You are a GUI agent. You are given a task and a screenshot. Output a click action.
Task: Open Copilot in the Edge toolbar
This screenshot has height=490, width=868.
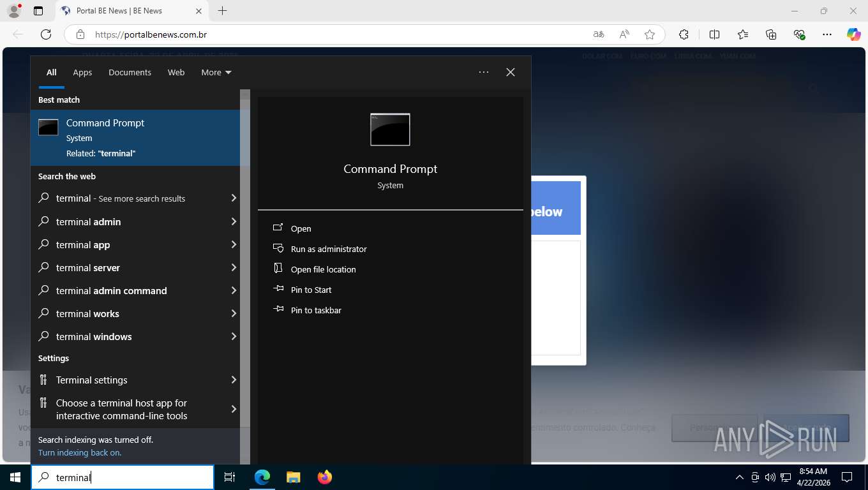point(854,34)
